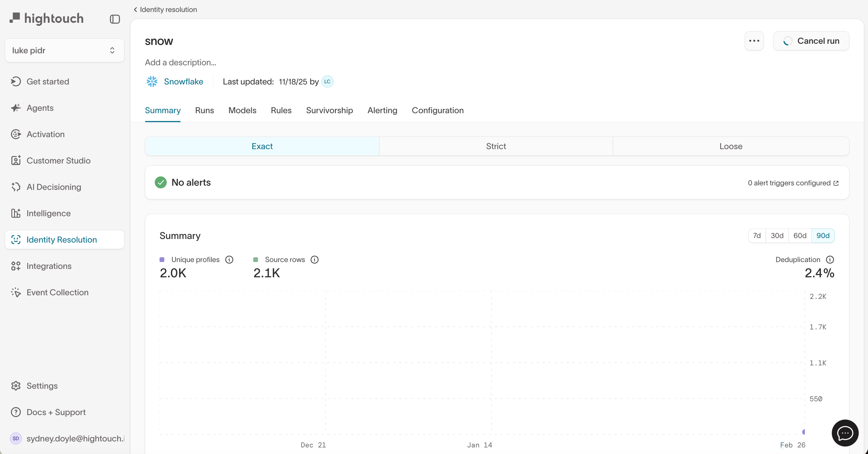Select the Loose match mode
Image resolution: width=868 pixels, height=454 pixels.
click(731, 146)
